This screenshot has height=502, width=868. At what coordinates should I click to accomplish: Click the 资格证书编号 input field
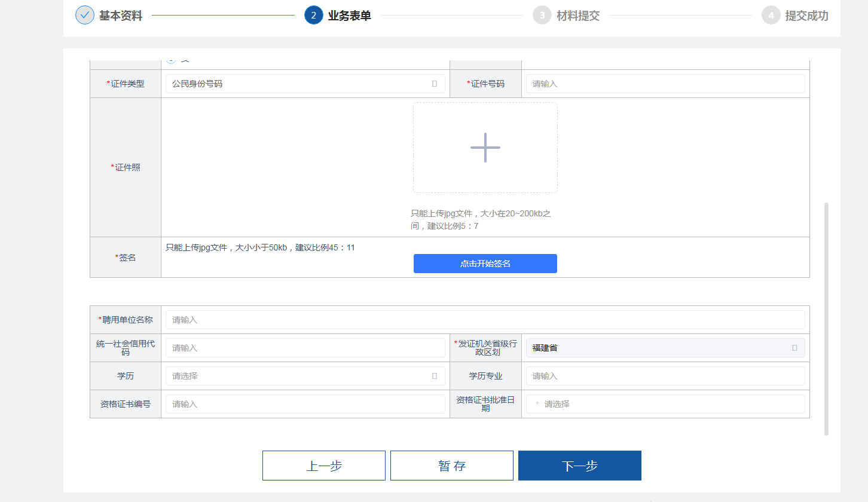pyautogui.click(x=305, y=404)
